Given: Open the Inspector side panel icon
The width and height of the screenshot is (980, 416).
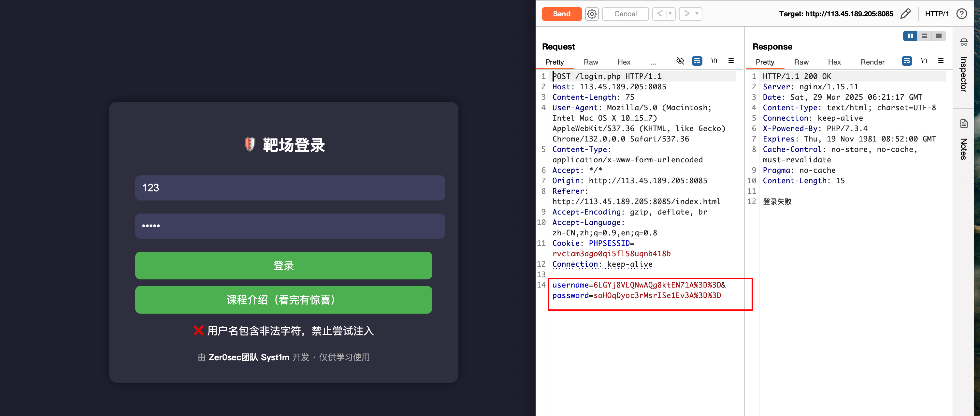Looking at the screenshot, I should (x=964, y=42).
